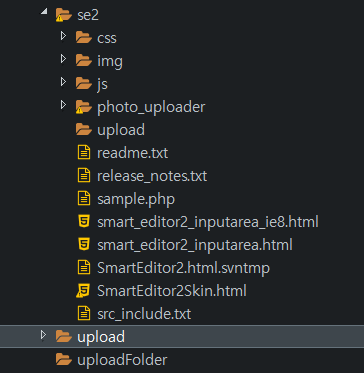Open smart_editor2_inputarea.html file
The height and width of the screenshot is (373, 364).
(x=195, y=245)
